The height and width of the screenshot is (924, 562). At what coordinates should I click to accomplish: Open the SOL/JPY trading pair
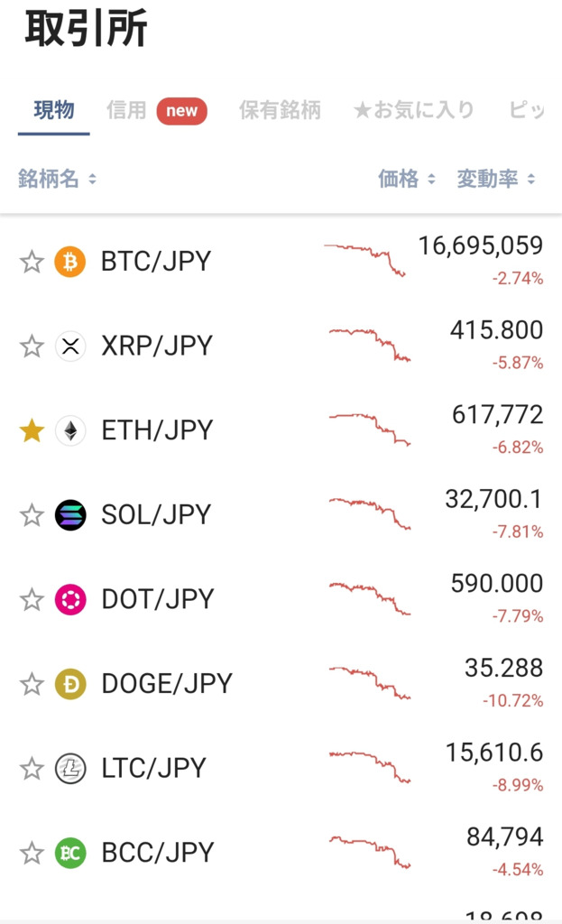tap(281, 515)
